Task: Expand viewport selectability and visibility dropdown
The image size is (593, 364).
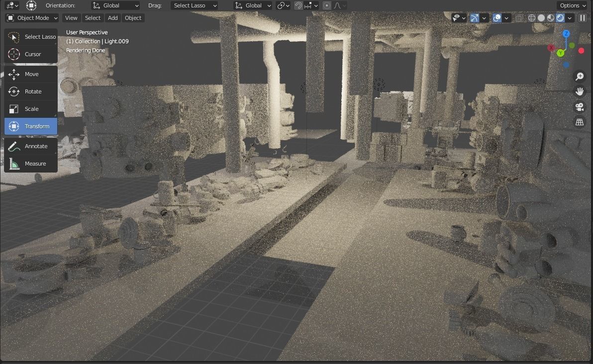Action: pos(459,18)
